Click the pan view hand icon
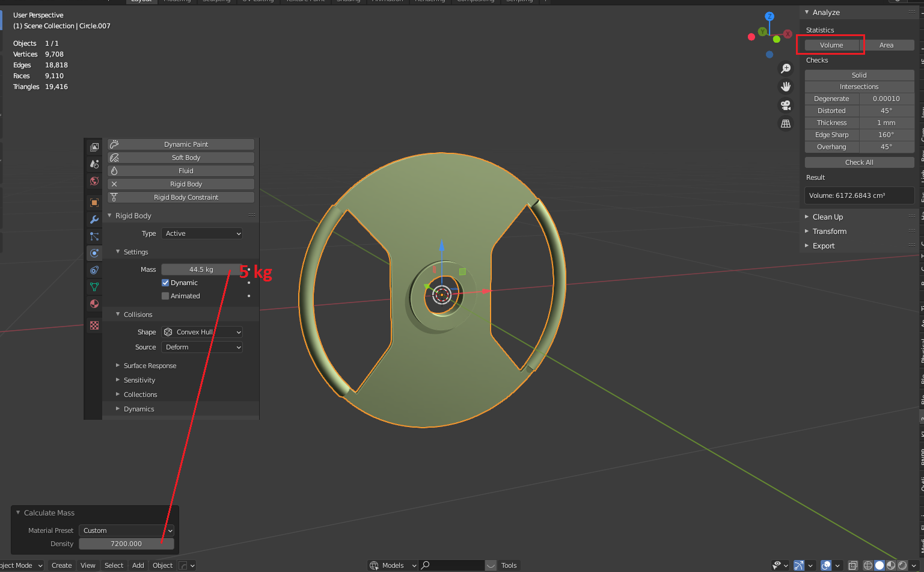 pyautogui.click(x=785, y=87)
